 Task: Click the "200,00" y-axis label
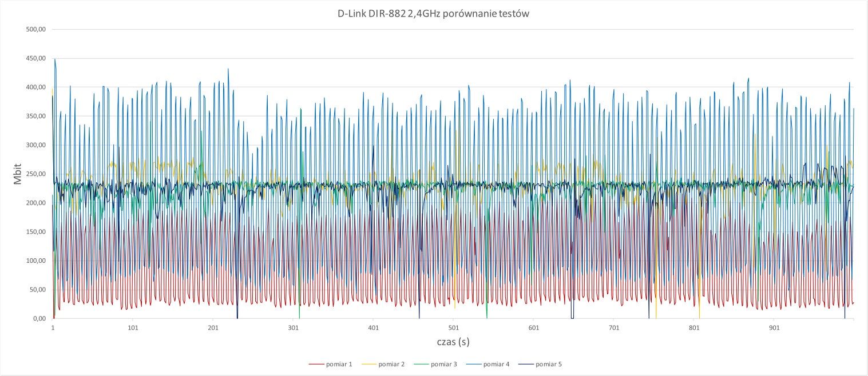tap(37, 203)
